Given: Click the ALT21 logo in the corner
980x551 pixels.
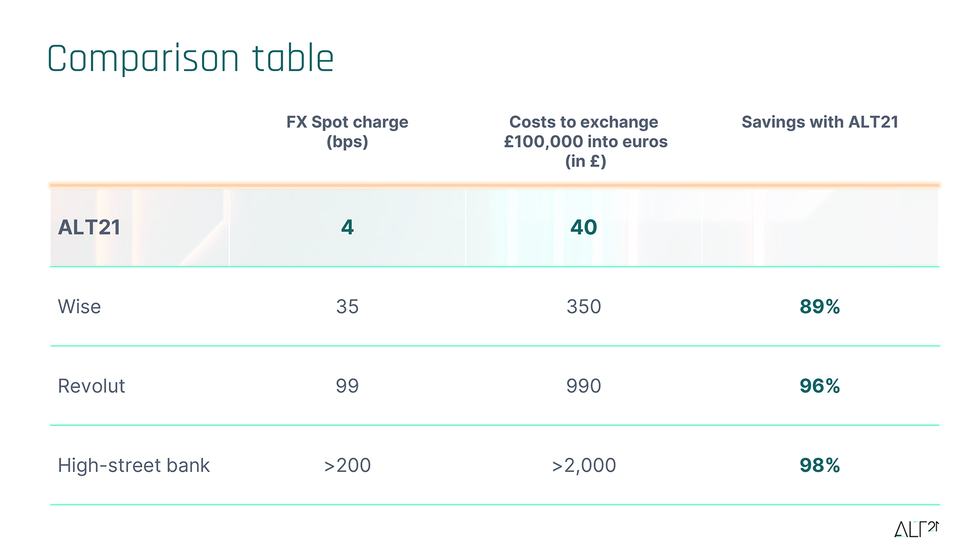Looking at the screenshot, I should tap(916, 529).
